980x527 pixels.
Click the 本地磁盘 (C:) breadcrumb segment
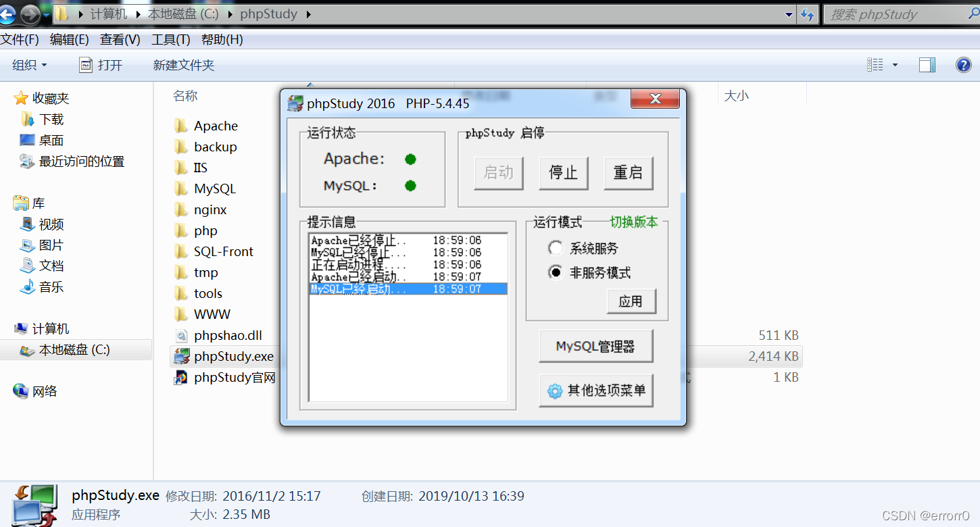tap(183, 14)
